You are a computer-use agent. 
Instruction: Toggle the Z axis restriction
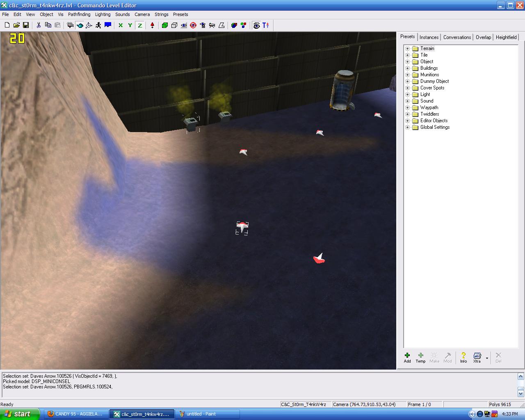(x=140, y=25)
